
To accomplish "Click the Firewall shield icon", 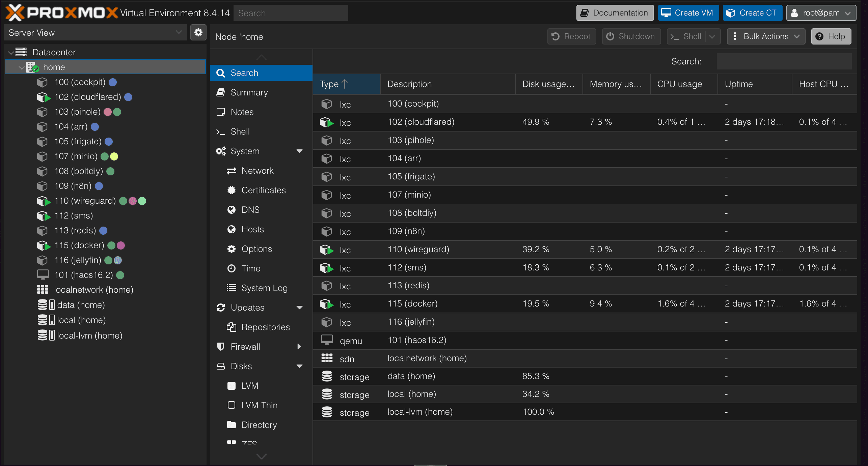I will click(221, 347).
